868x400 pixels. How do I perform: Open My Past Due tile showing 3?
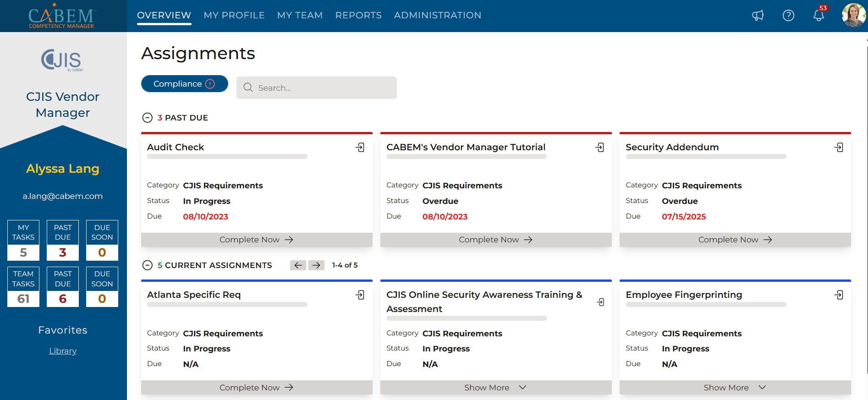(63, 241)
